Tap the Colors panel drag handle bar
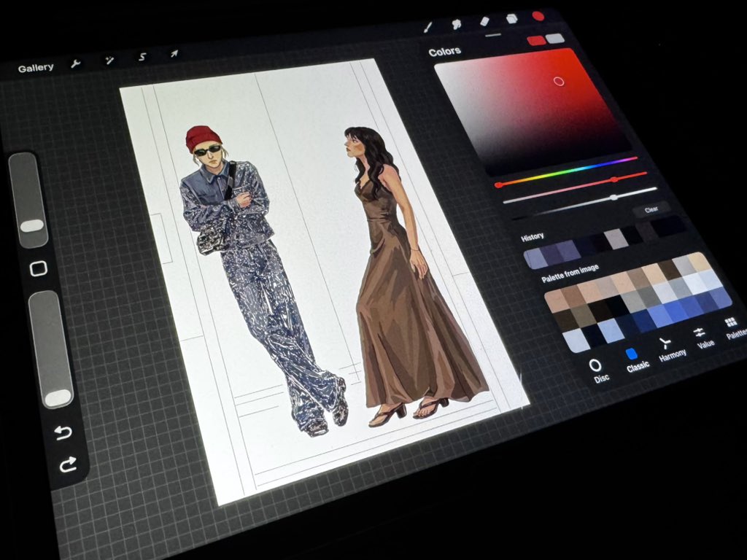 [493, 35]
